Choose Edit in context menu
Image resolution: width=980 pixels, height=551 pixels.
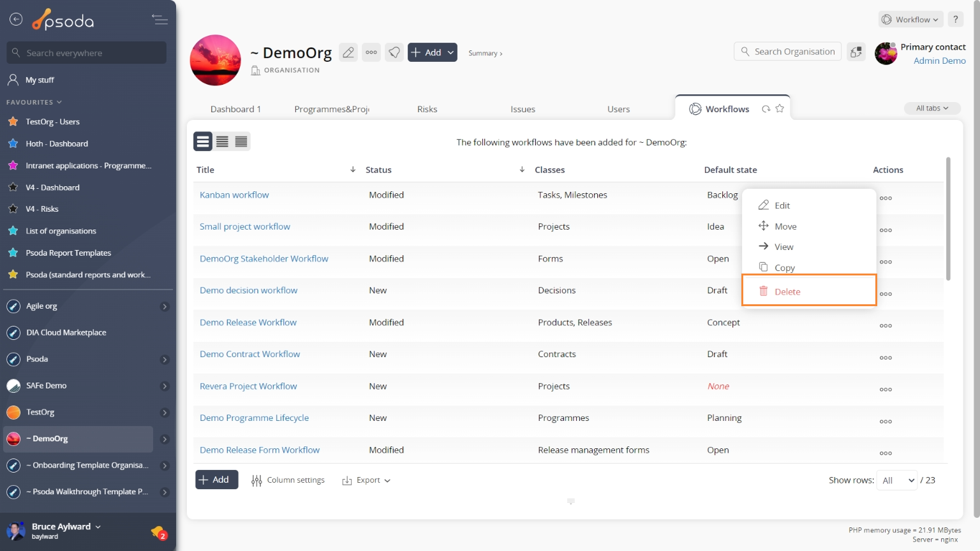(x=809, y=205)
